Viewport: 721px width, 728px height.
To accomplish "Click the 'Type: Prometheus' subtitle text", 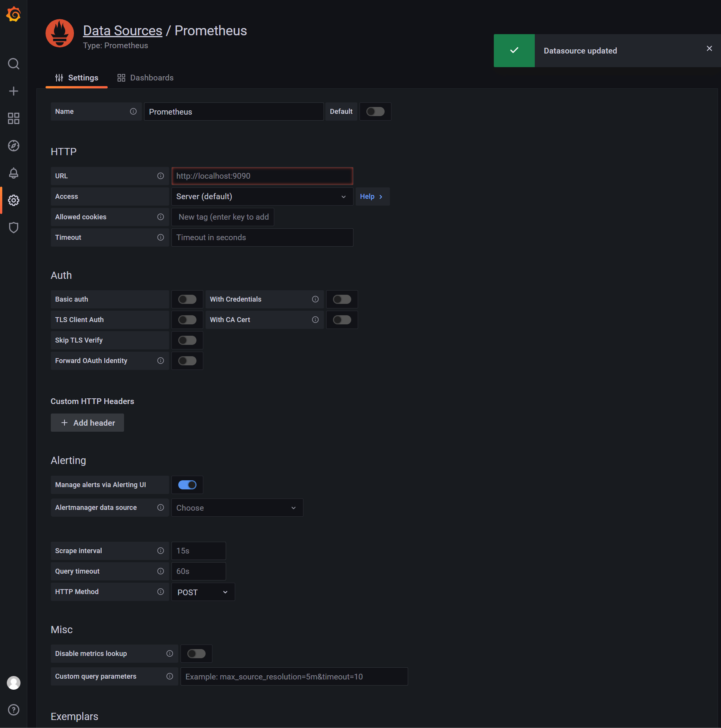I will point(116,46).
